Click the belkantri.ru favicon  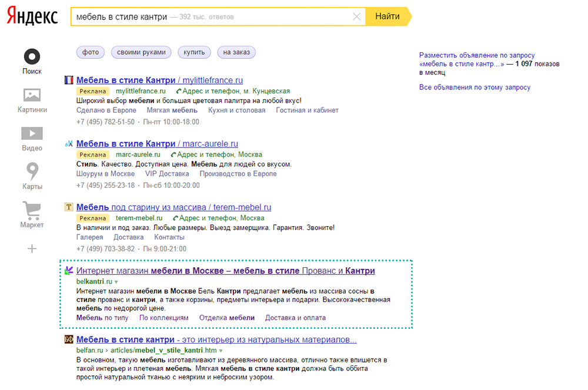69,271
